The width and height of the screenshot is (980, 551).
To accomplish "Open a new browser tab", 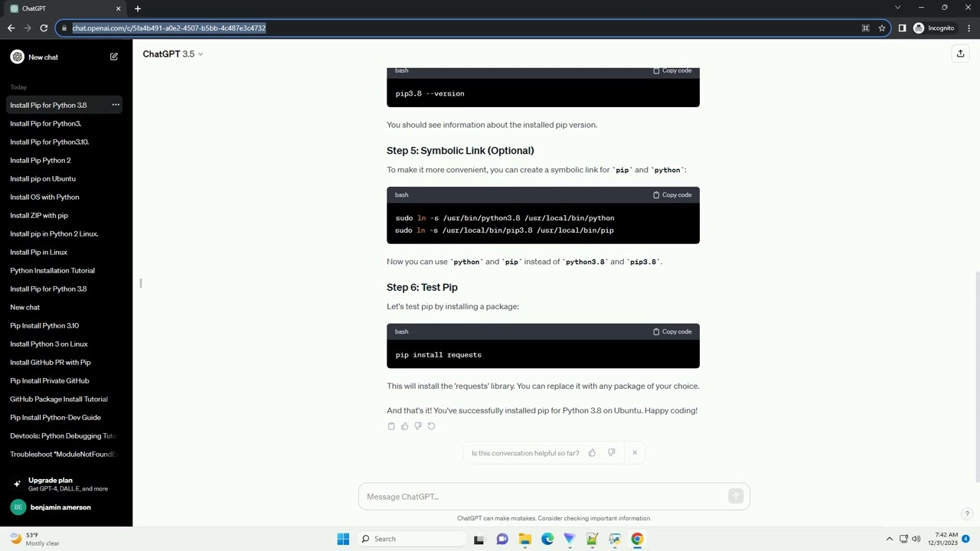I will coord(138,8).
